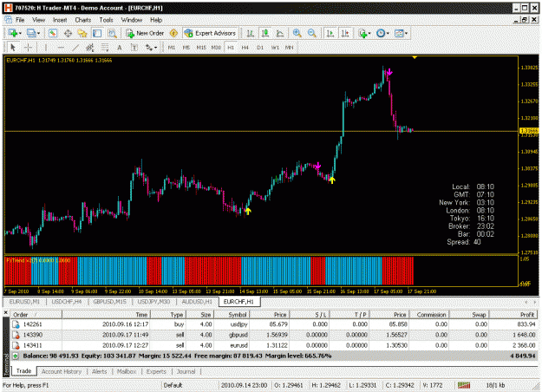Select the text 'A' tool

120,48
